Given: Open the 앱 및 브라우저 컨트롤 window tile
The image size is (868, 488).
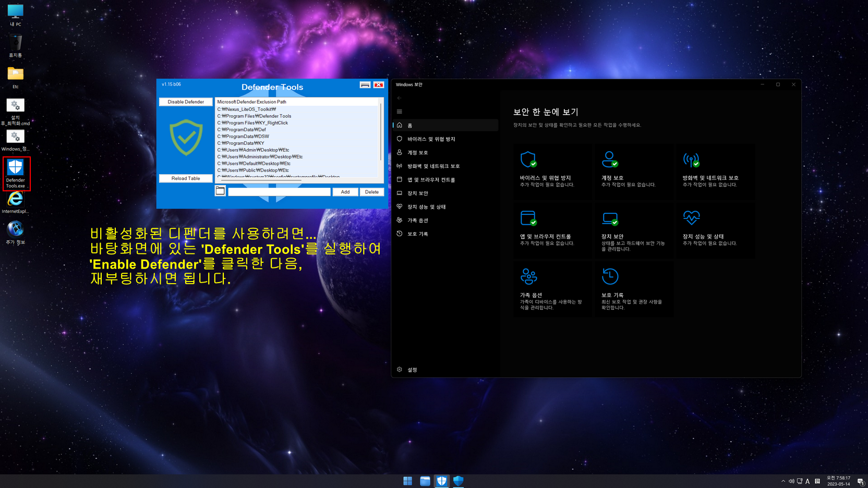Looking at the screenshot, I should tap(552, 230).
